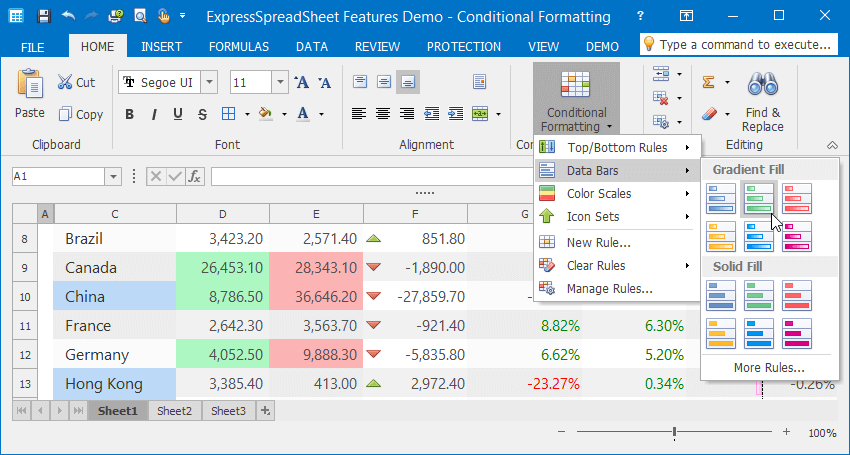Open Color Scales submenu
The height and width of the screenshot is (455, 850).
tap(598, 193)
